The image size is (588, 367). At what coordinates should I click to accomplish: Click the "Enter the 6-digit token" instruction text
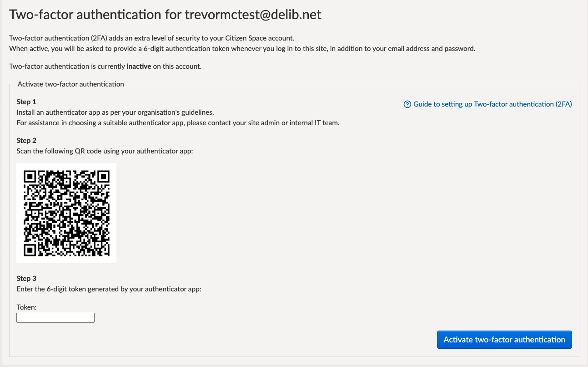tap(108, 289)
